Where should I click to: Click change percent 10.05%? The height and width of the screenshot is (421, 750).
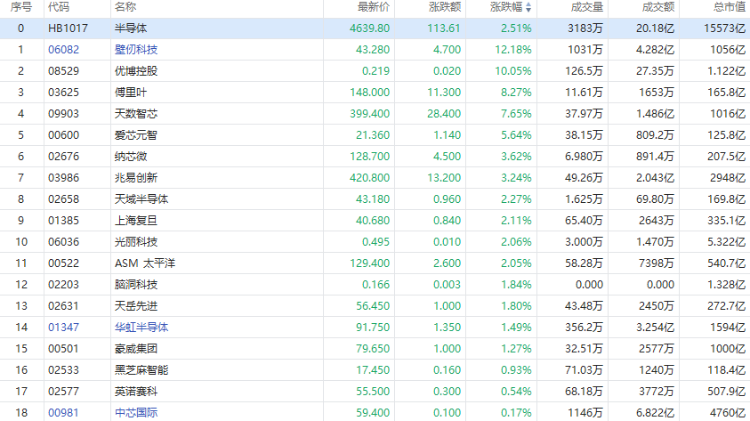click(x=513, y=71)
